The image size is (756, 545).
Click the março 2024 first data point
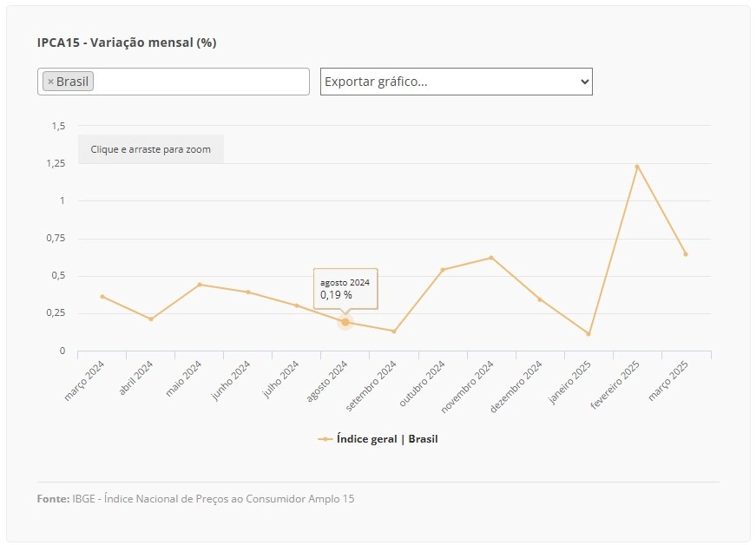[102, 296]
